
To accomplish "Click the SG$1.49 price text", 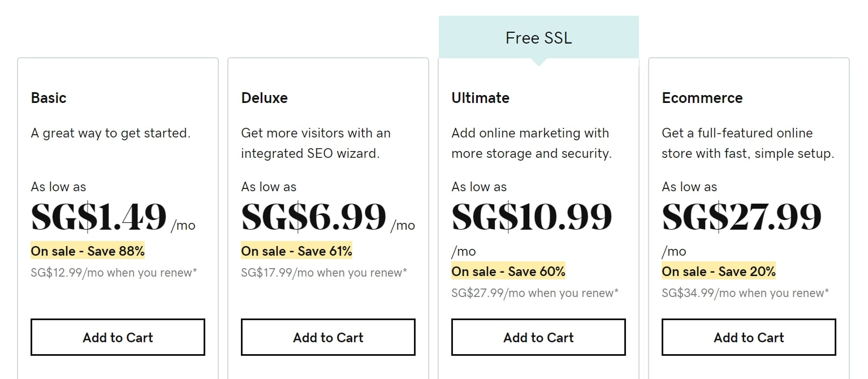I will tap(99, 216).
